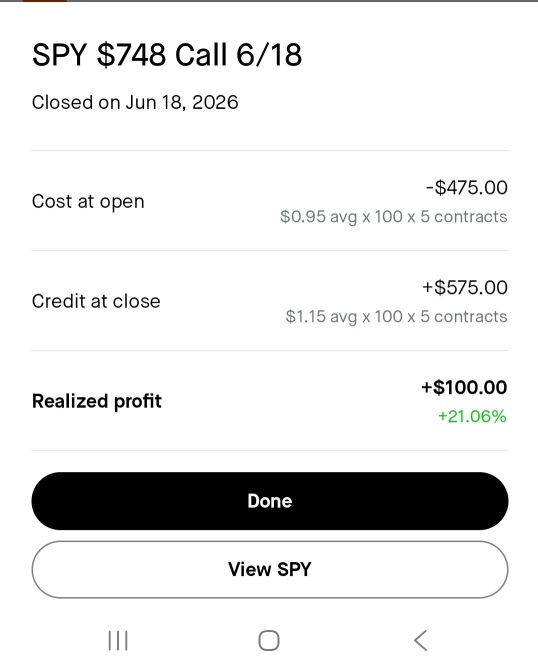This screenshot has width=538, height=672.
Task: Tap the Closed on Jun 18, 2026 text
Action: 135,102
